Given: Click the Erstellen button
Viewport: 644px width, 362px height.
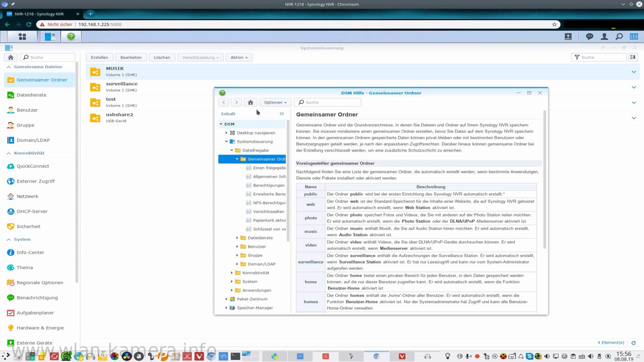Looking at the screenshot, I should (x=99, y=57).
